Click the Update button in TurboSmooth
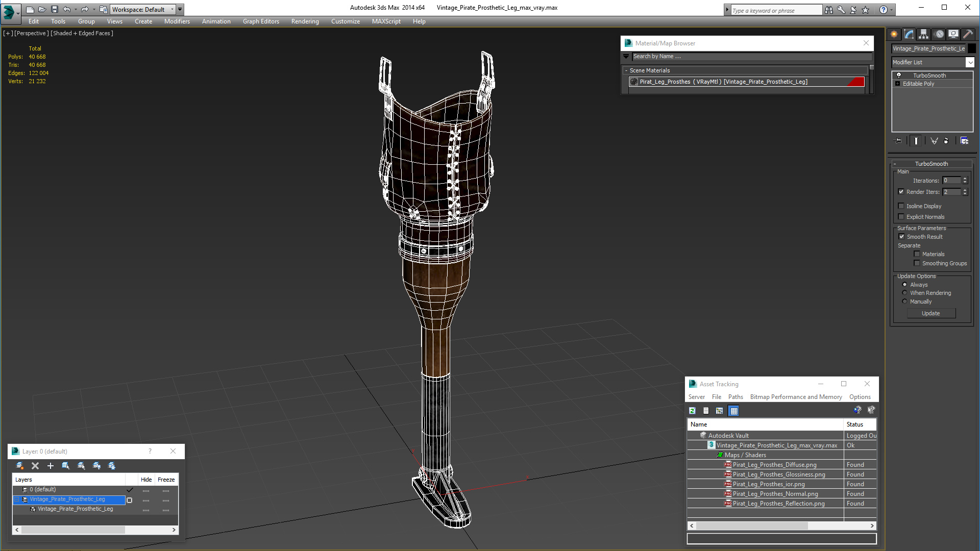This screenshot has width=980, height=551. pos(932,313)
